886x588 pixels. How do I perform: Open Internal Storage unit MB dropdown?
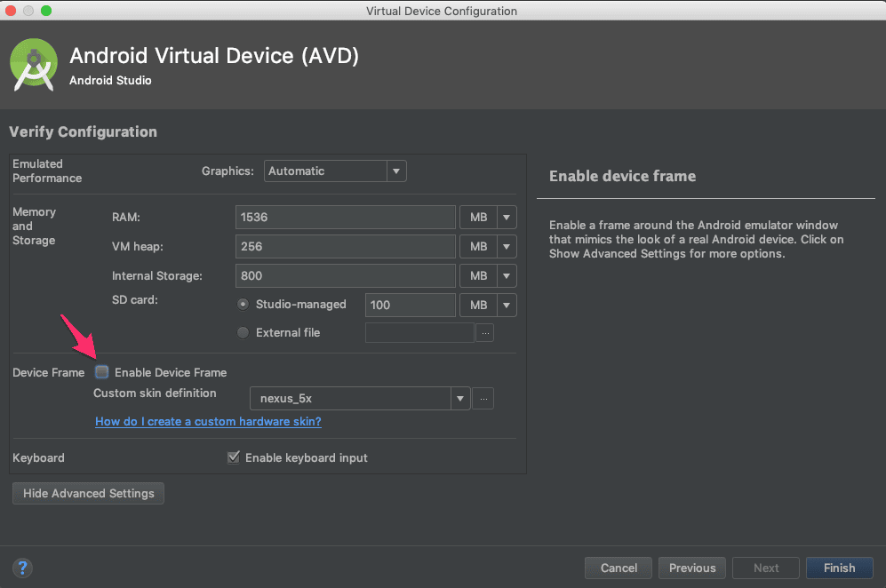click(x=488, y=275)
